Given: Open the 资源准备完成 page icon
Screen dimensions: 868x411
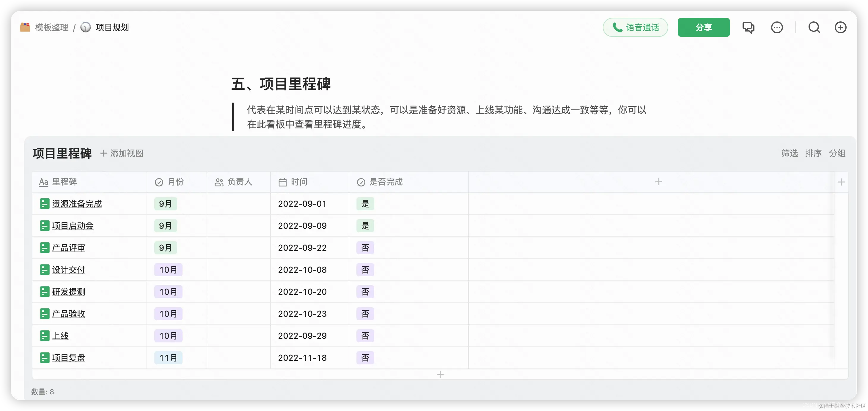Looking at the screenshot, I should tap(45, 204).
